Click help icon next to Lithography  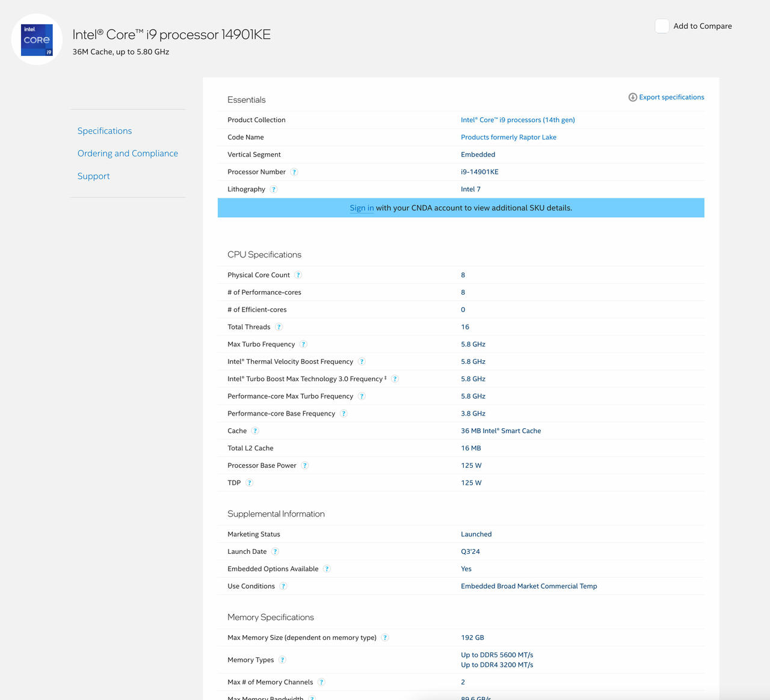[274, 189]
